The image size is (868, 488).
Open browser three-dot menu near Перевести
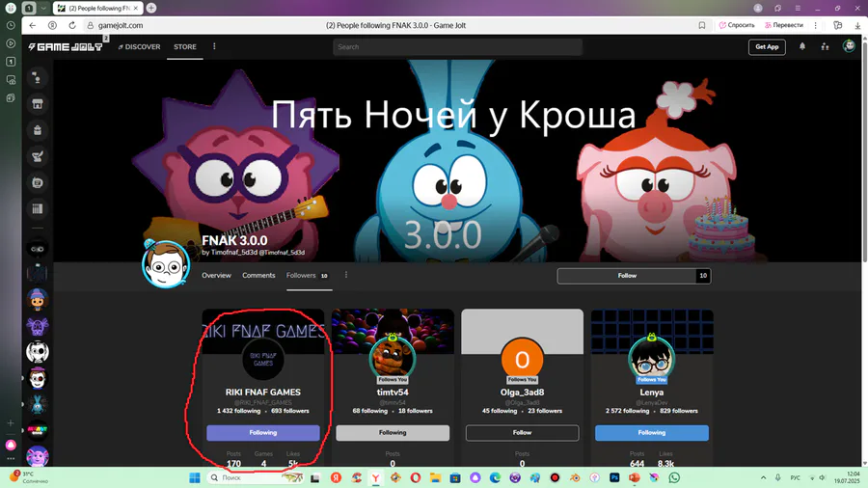pos(815,25)
